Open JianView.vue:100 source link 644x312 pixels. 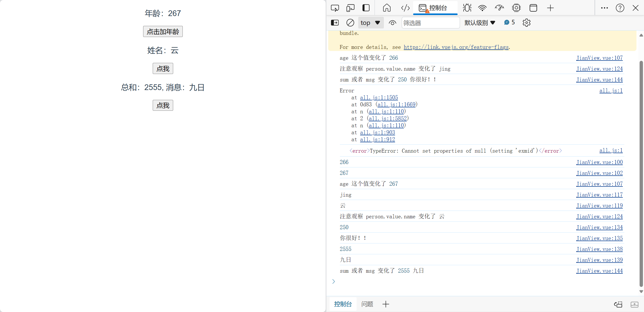(599, 162)
